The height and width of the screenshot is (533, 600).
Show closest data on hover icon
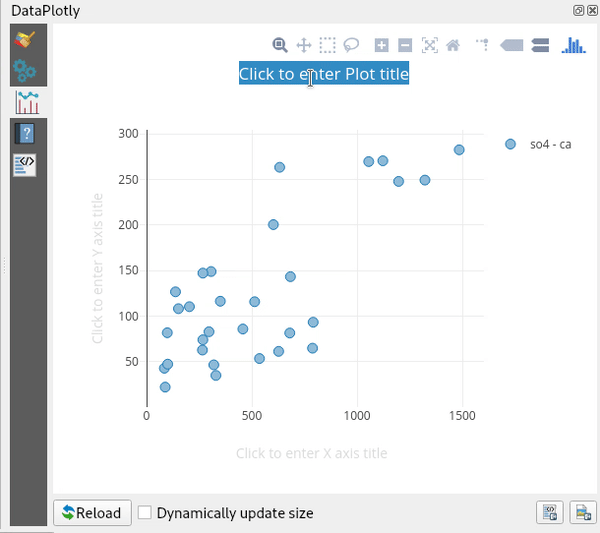click(x=512, y=45)
